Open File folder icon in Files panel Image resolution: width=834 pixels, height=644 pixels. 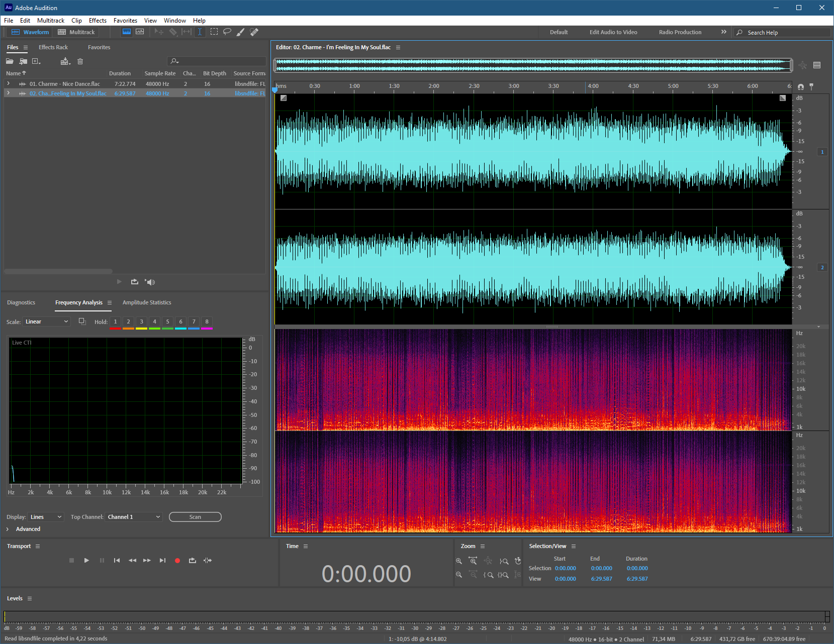point(10,61)
